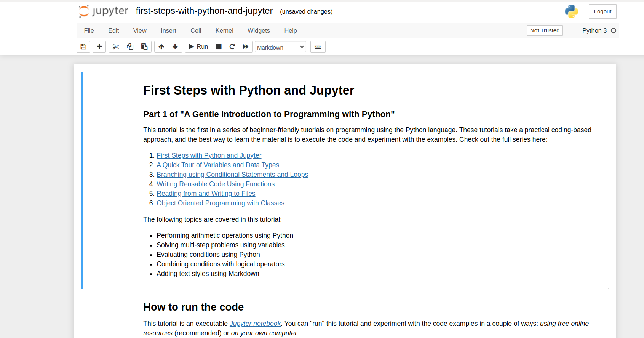Screen dimensions: 644x338
Task: Open Writing Reusable Code Using Functions link
Action: tap(216, 184)
